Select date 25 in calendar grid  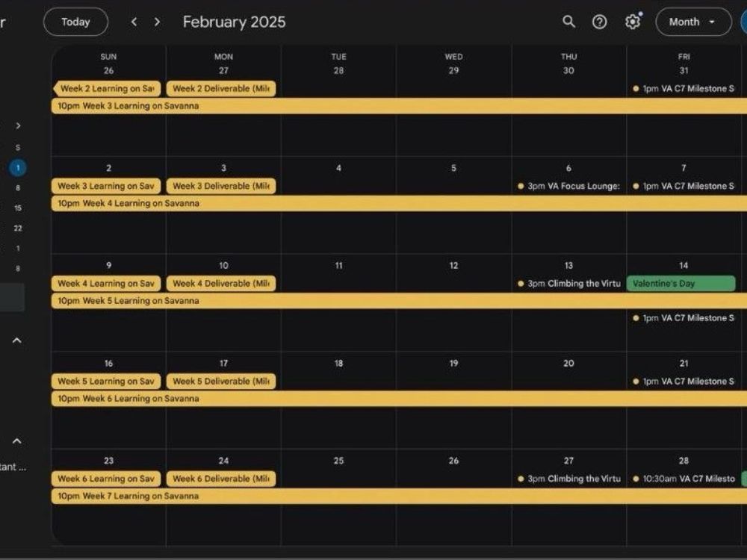click(x=338, y=461)
